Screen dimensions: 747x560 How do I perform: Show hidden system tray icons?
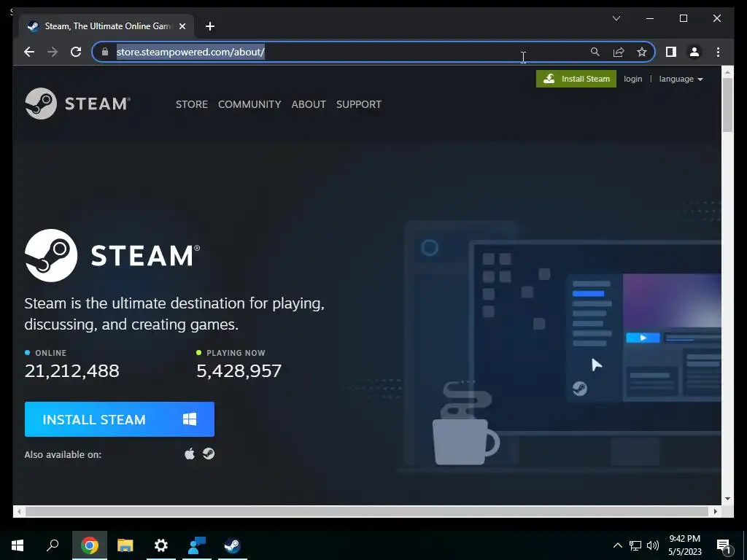coord(617,545)
